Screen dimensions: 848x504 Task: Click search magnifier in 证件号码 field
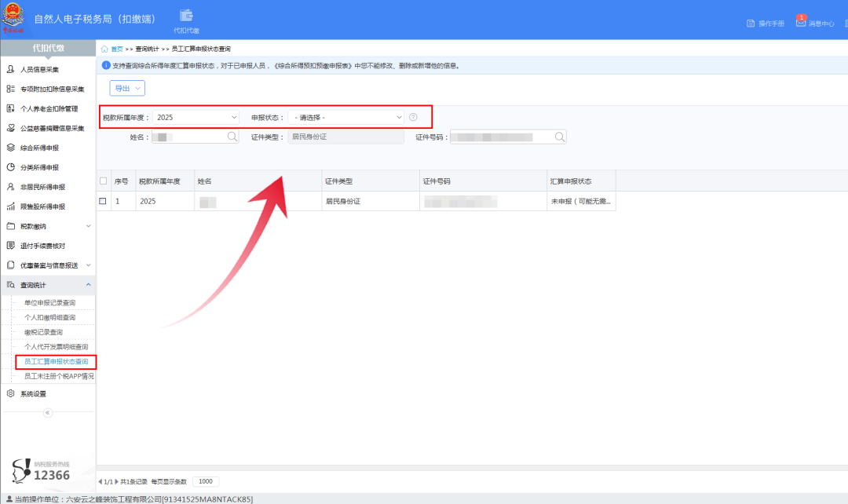click(x=560, y=137)
